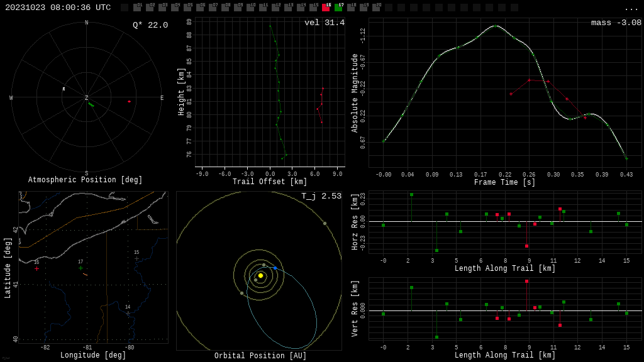Screen dimensions: 644x362
Task: Click the green meteor trail on polar plot
Action: (91, 105)
